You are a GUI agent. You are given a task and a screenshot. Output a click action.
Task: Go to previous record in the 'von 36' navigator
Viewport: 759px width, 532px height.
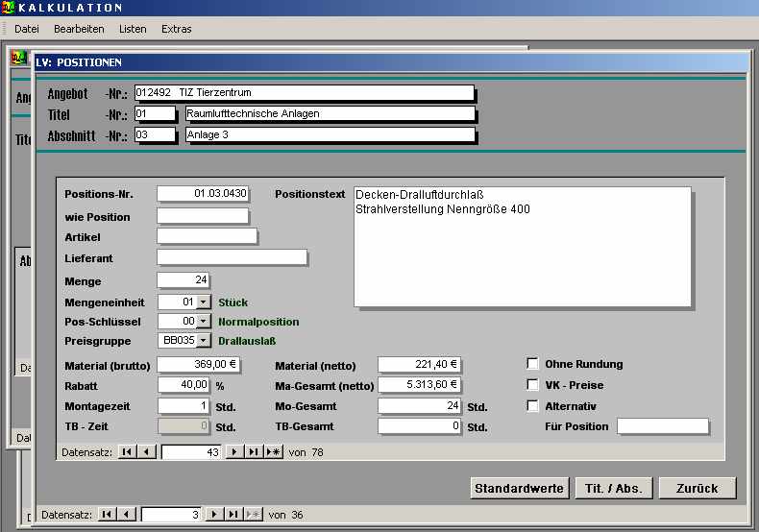click(x=127, y=515)
